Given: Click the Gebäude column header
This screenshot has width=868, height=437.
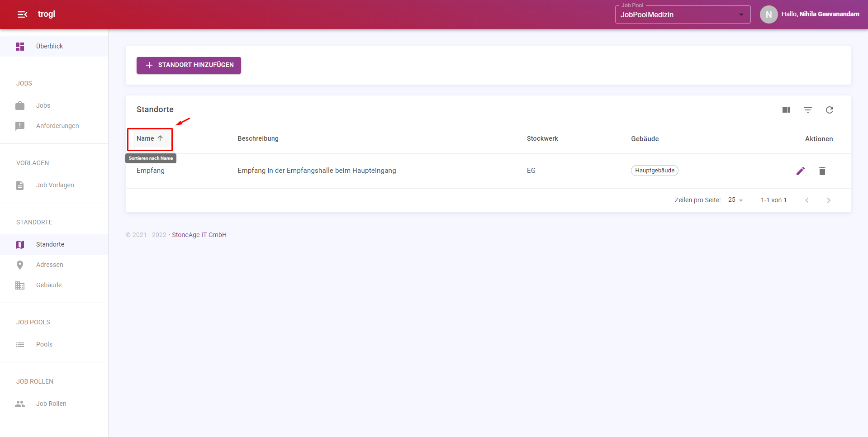Looking at the screenshot, I should (645, 139).
